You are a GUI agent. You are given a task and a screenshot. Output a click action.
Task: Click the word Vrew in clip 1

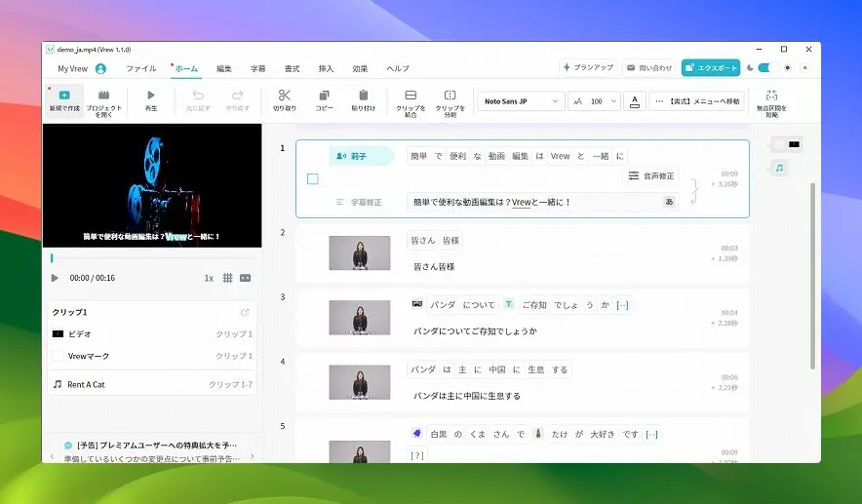click(560, 156)
